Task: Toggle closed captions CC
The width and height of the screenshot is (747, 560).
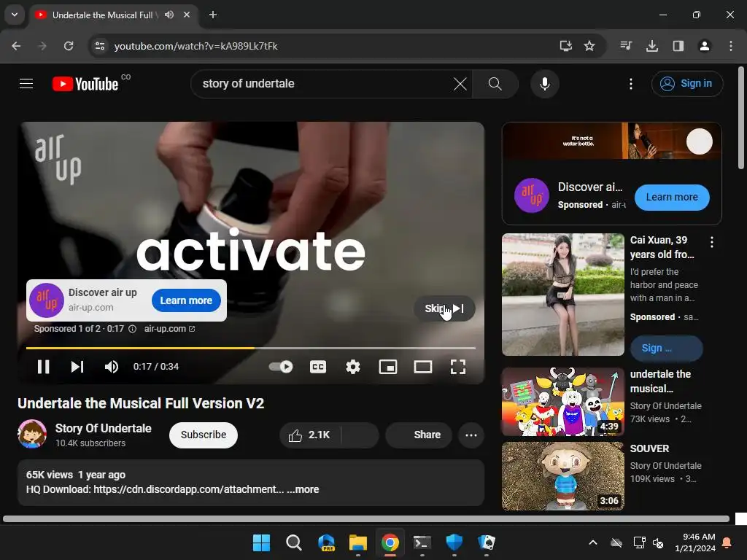Action: click(318, 367)
